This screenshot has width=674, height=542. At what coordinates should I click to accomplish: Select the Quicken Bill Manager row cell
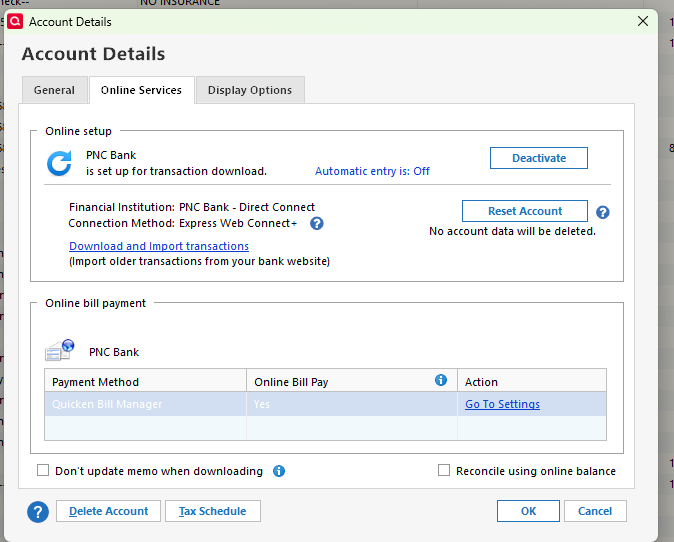point(145,404)
